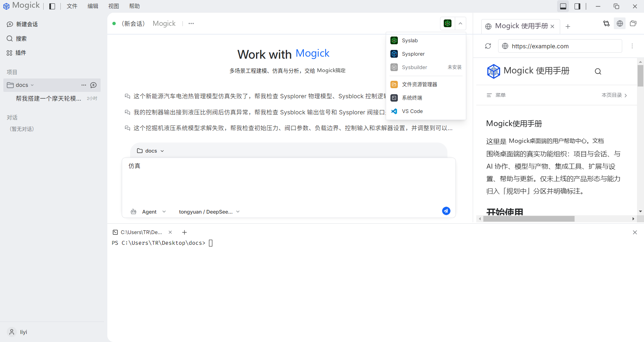Add a new browser tab with plus
Image resolution: width=644 pixels, height=342 pixels.
(568, 26)
